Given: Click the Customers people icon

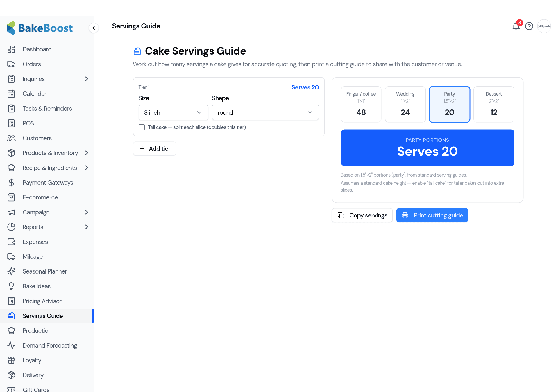Looking at the screenshot, I should point(11,138).
